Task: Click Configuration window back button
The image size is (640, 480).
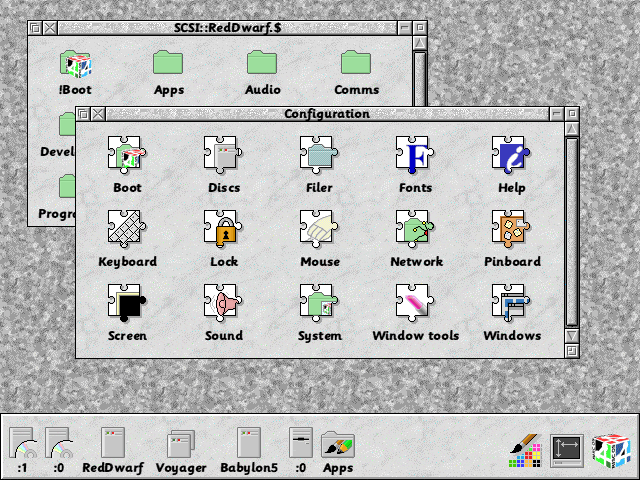Action: coord(83,114)
